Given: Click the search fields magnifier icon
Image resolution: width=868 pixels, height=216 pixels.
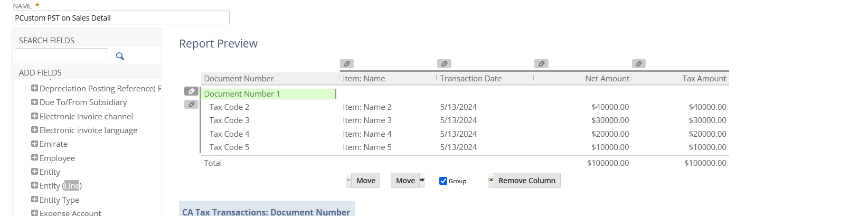Looking at the screenshot, I should (120, 56).
